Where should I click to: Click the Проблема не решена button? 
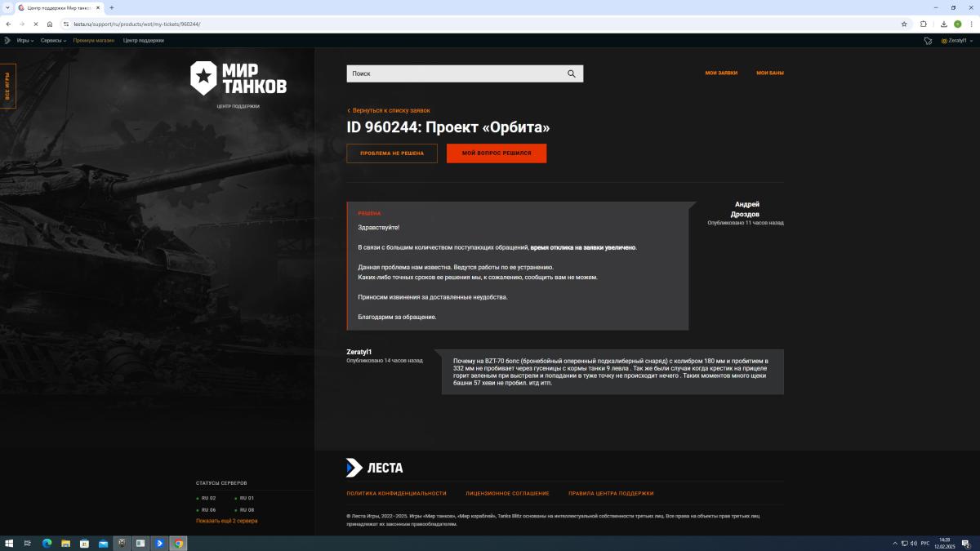coord(392,153)
